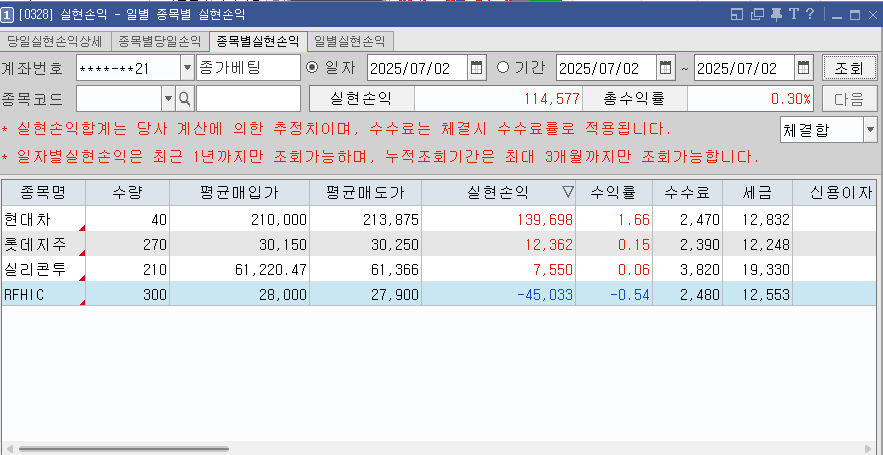Open calendar for the period end date

[803, 68]
